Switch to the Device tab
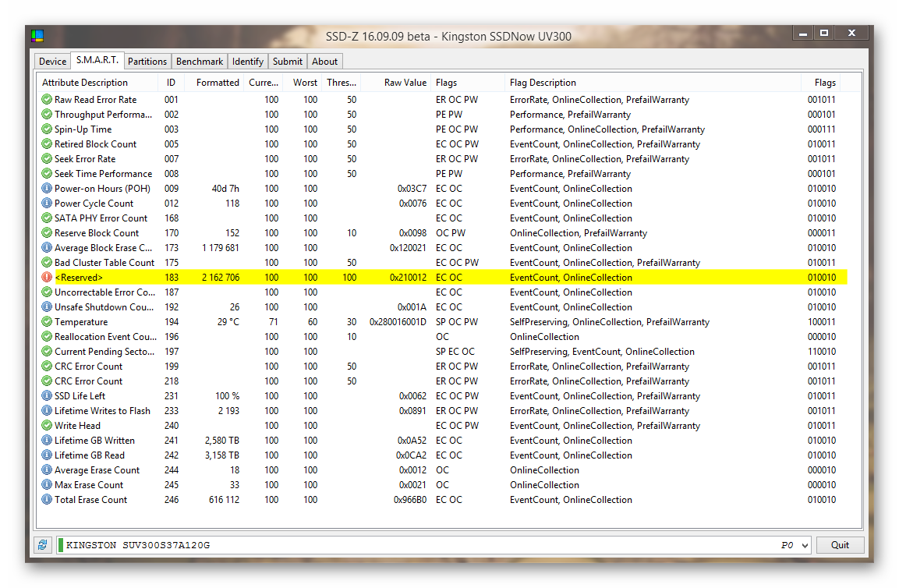This screenshot has height=588, width=899. point(53,62)
